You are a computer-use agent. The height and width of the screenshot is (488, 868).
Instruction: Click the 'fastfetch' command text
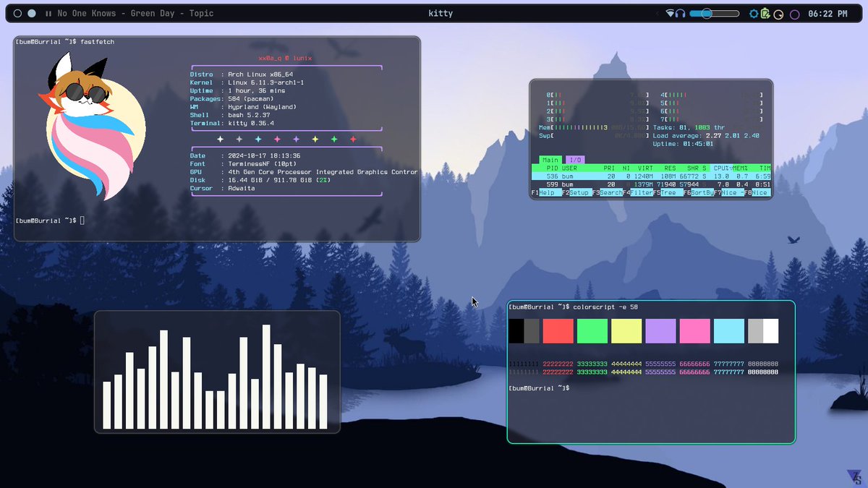(x=97, y=42)
